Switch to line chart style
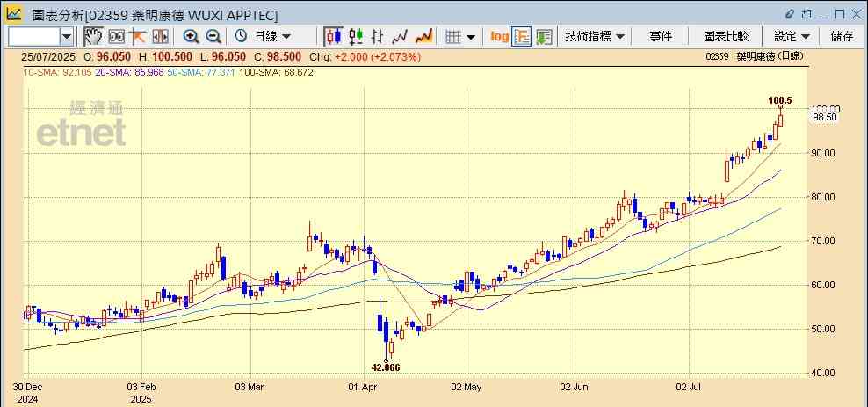This screenshot has height=407, width=868. click(x=399, y=37)
